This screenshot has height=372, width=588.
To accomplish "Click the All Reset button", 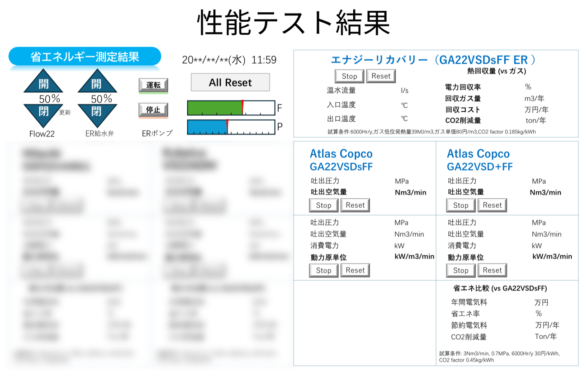I will pyautogui.click(x=230, y=82).
